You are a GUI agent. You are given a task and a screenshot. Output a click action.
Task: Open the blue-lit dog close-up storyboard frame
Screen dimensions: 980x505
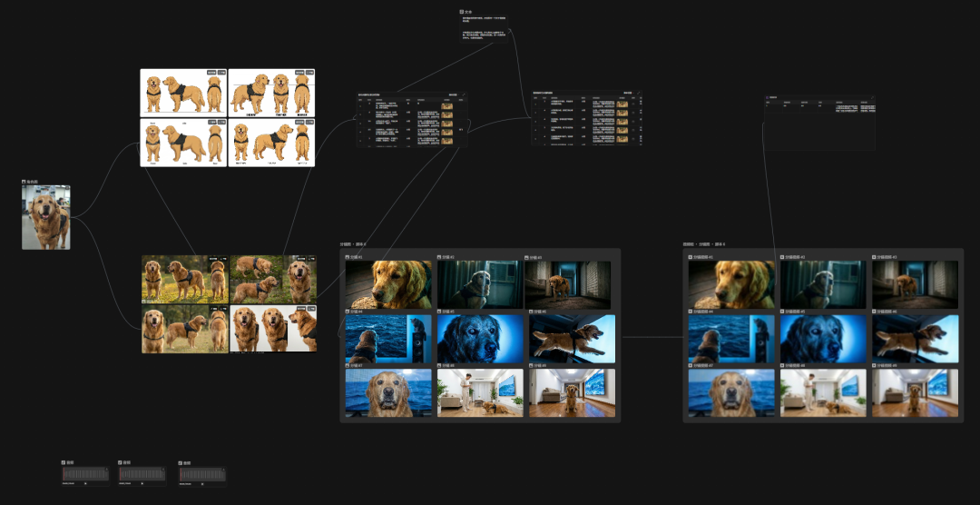point(480,340)
